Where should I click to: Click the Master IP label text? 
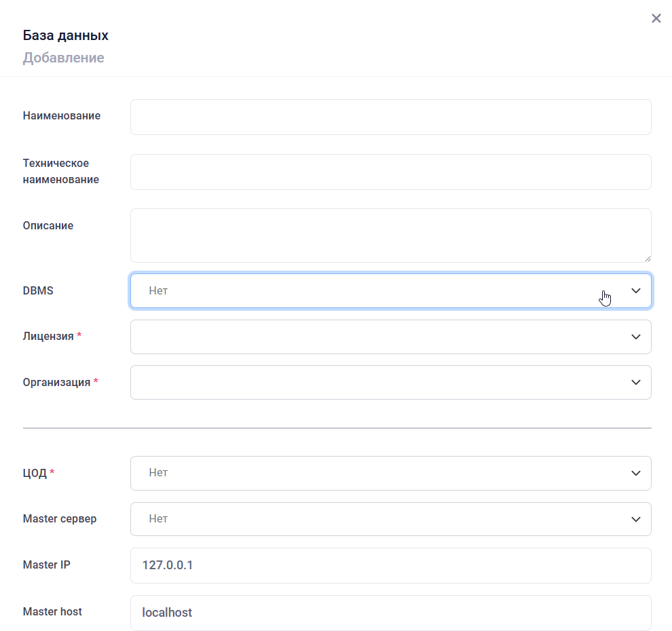47,565
